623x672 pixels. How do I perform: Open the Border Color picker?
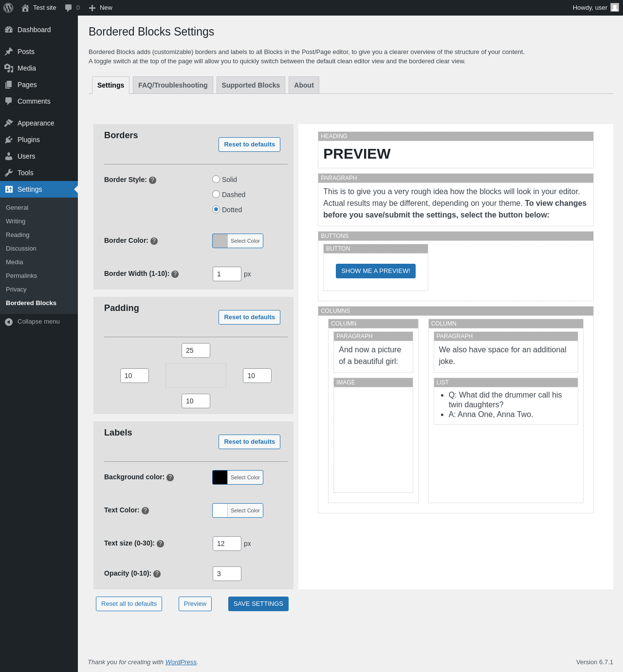pos(238,241)
